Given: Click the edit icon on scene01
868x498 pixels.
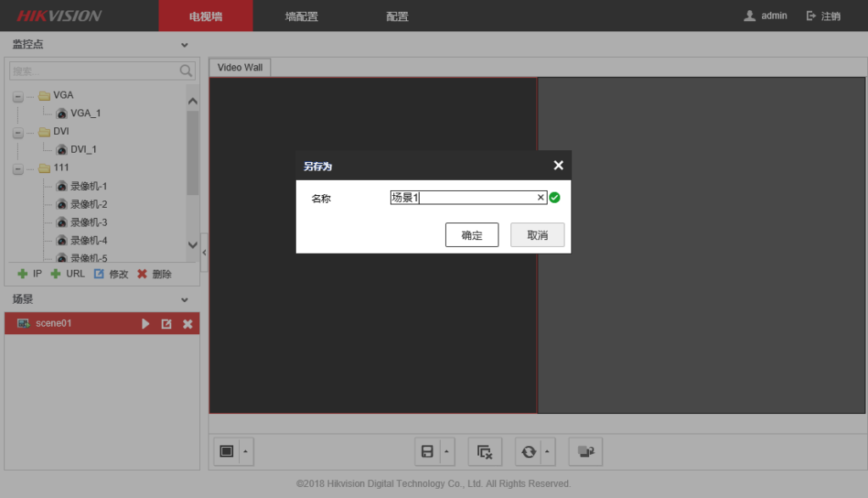Looking at the screenshot, I should (x=167, y=324).
